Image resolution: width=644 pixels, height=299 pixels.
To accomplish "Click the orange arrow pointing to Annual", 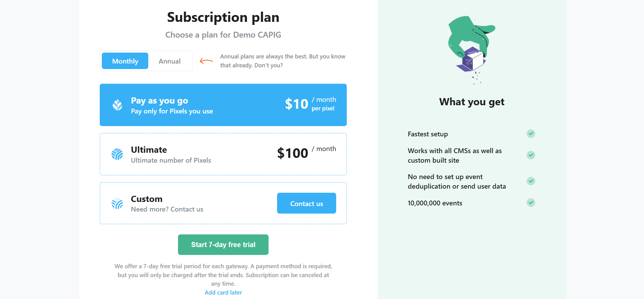I will tap(206, 61).
